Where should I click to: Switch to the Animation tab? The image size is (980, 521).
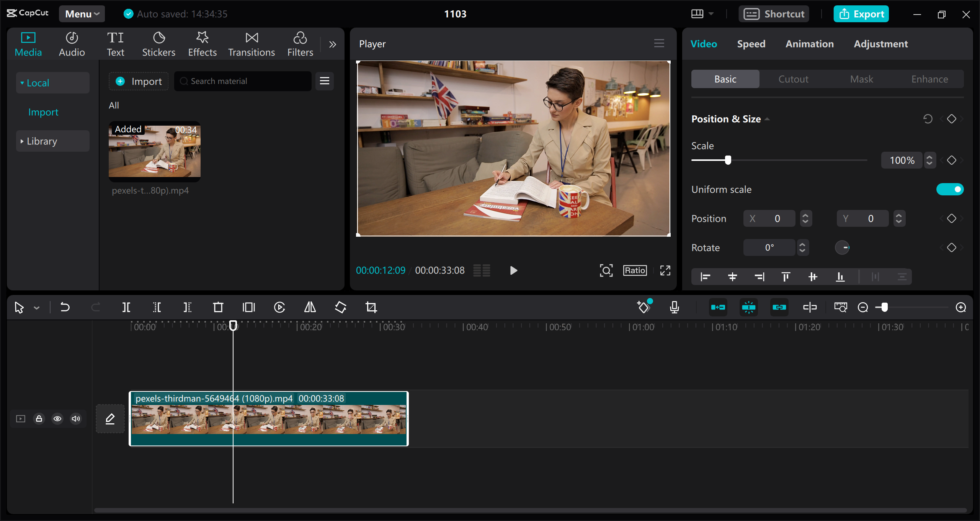pyautogui.click(x=809, y=44)
